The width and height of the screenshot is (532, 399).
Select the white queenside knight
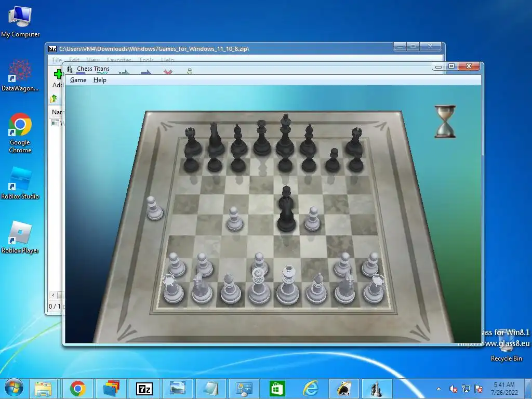coord(202,289)
